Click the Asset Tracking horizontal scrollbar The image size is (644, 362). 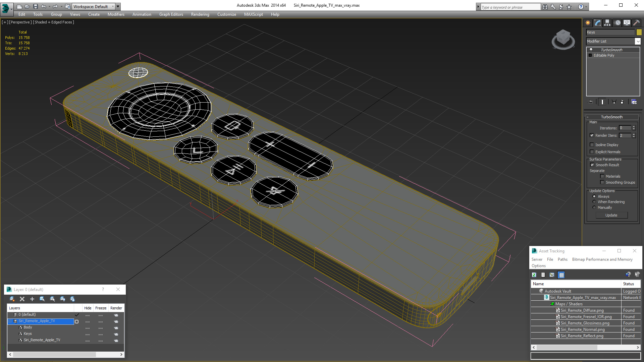(x=586, y=348)
